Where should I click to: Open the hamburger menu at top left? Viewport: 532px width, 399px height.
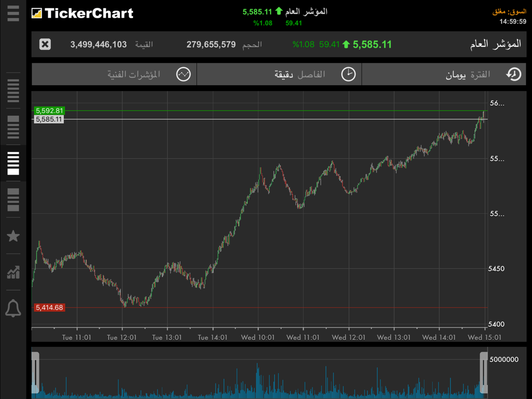pyautogui.click(x=13, y=14)
